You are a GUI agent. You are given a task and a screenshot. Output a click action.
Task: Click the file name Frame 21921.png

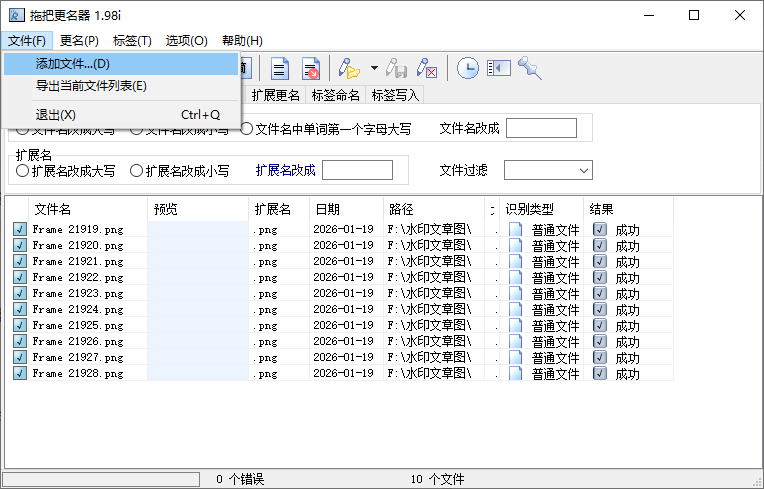(x=78, y=262)
